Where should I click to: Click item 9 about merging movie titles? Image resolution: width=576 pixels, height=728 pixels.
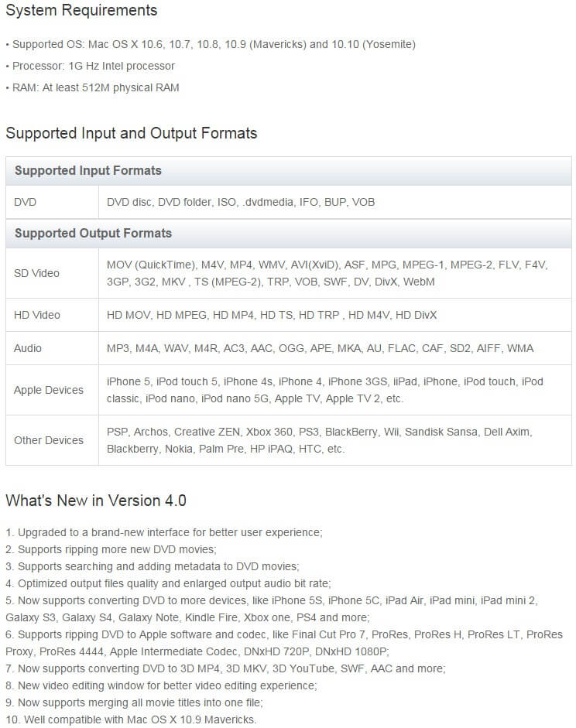coord(134,703)
